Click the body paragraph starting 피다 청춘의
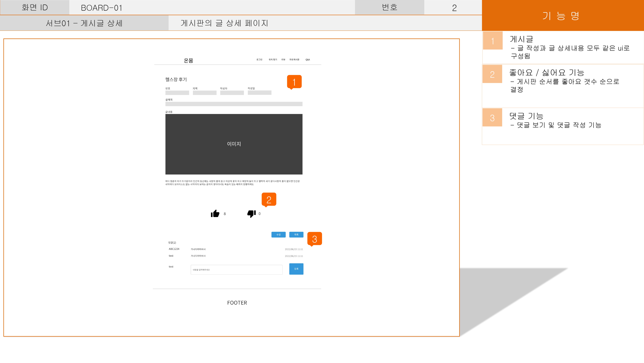The width and height of the screenshot is (644, 363). tap(232, 183)
